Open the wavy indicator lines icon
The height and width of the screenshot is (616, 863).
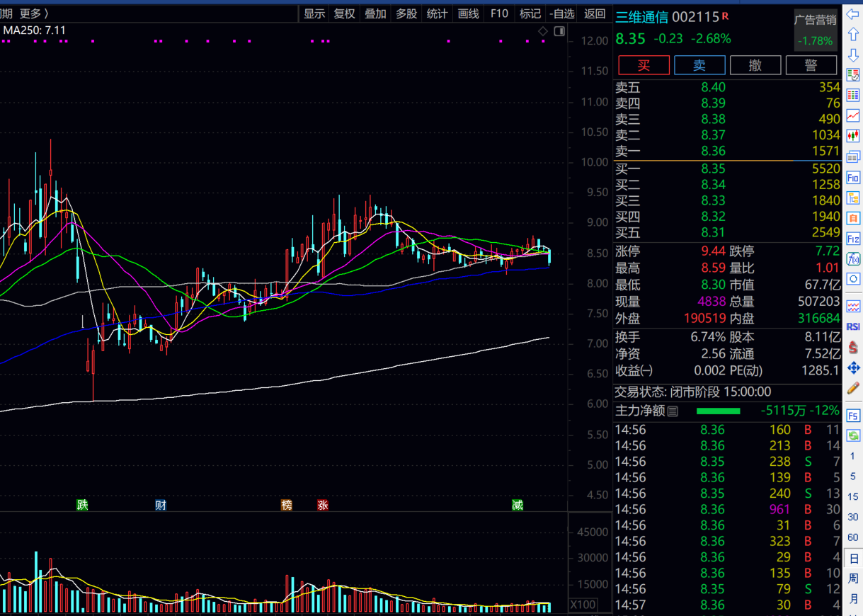(x=853, y=307)
